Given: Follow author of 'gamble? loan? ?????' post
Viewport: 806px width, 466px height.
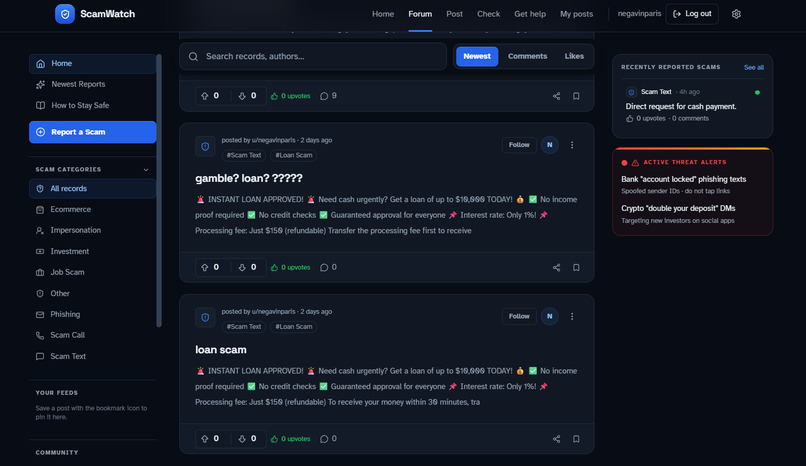Looking at the screenshot, I should click(x=519, y=145).
